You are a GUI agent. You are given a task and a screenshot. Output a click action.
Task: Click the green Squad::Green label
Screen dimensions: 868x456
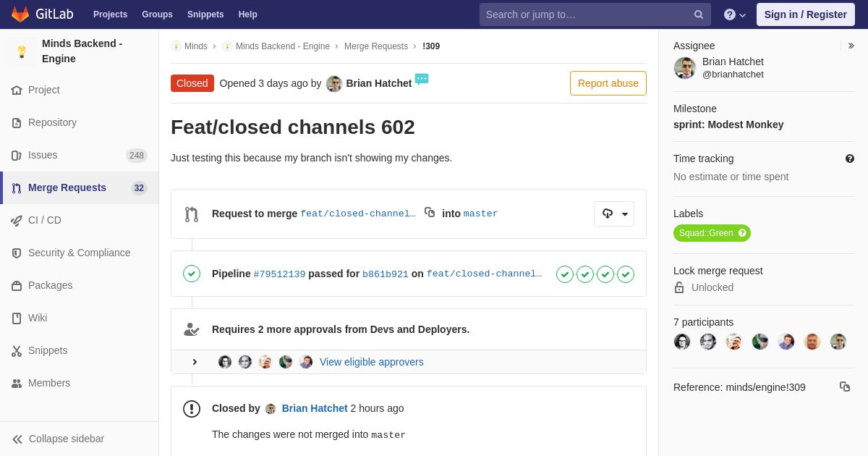coord(712,233)
